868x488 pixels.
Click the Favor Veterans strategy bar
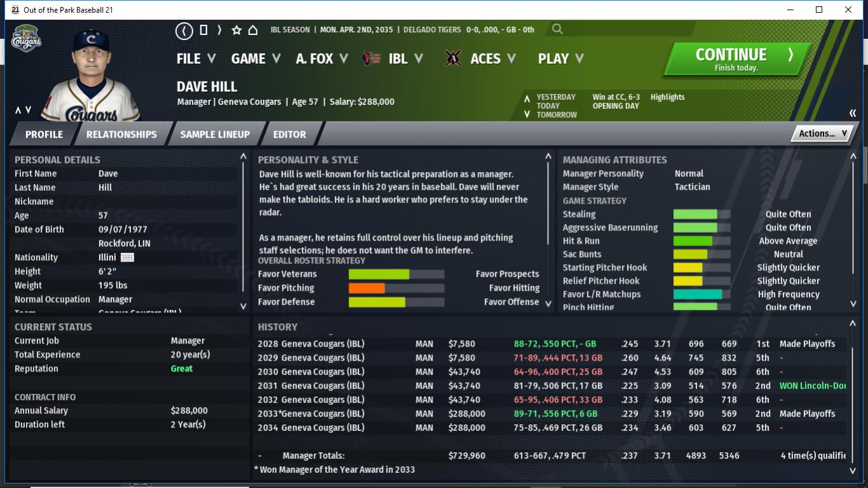coord(396,274)
